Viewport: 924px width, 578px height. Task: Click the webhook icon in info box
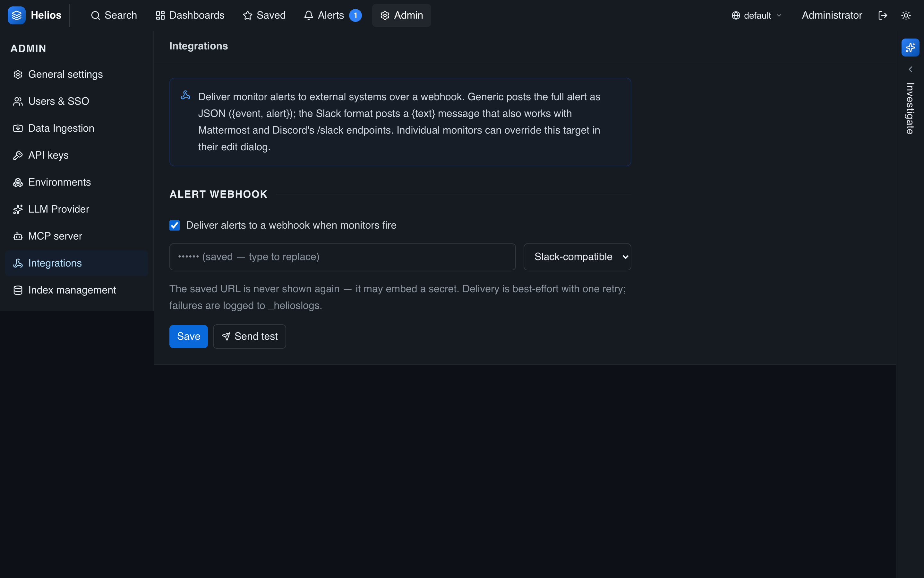coord(185,96)
